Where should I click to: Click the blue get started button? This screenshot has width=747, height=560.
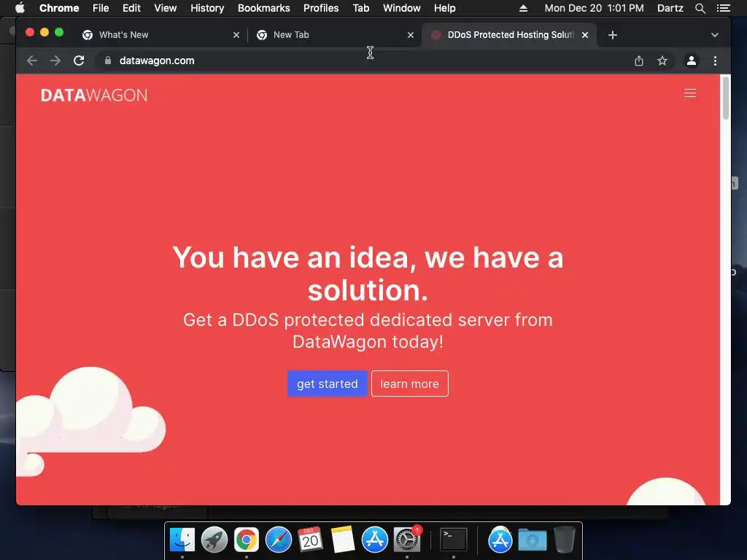(328, 384)
